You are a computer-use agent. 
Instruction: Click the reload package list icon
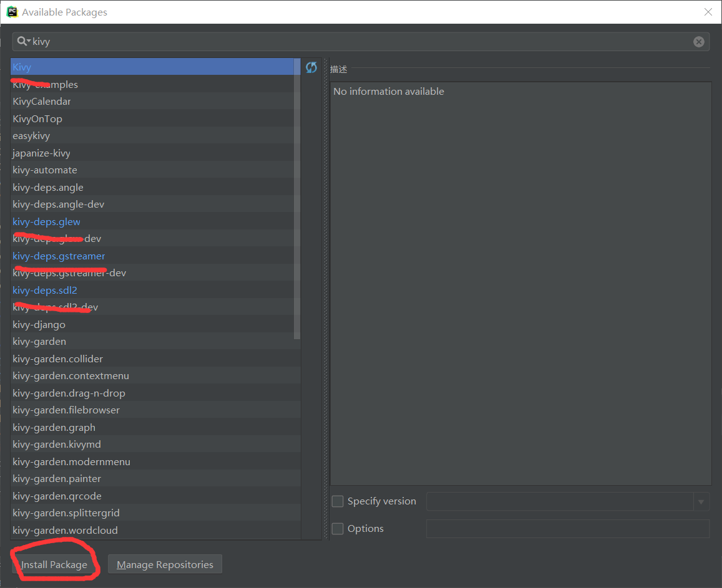click(x=311, y=67)
